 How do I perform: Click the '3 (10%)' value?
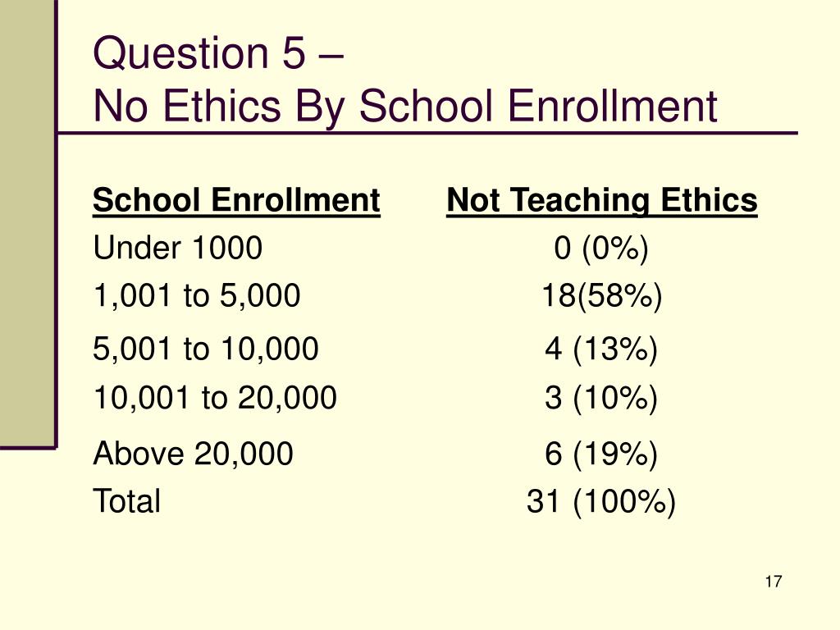[x=601, y=399]
